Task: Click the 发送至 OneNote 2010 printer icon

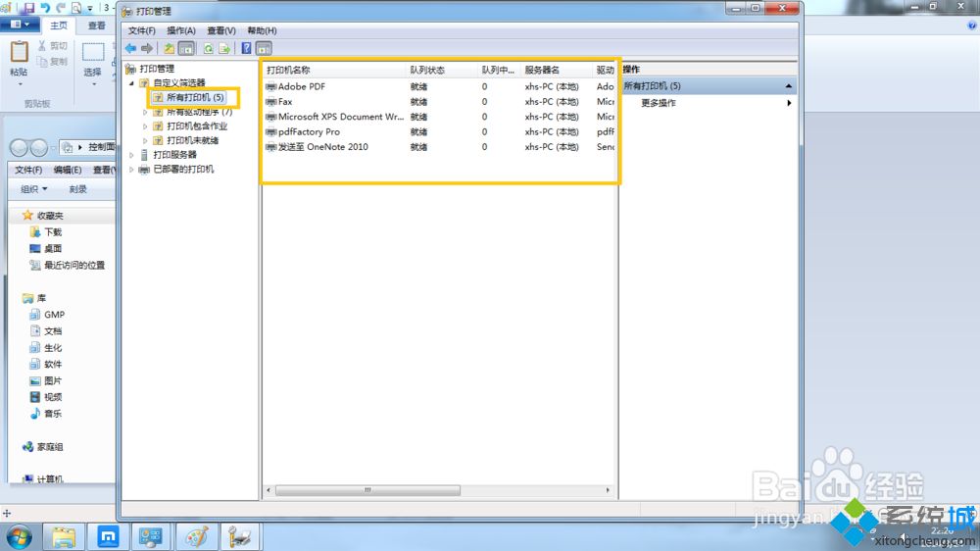Action: [x=271, y=147]
